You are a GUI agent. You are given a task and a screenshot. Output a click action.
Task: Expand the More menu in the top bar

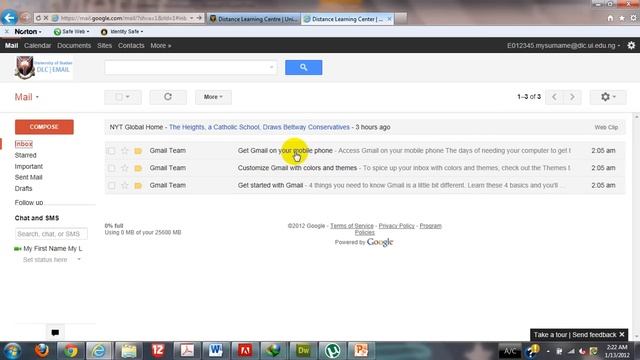coord(161,45)
